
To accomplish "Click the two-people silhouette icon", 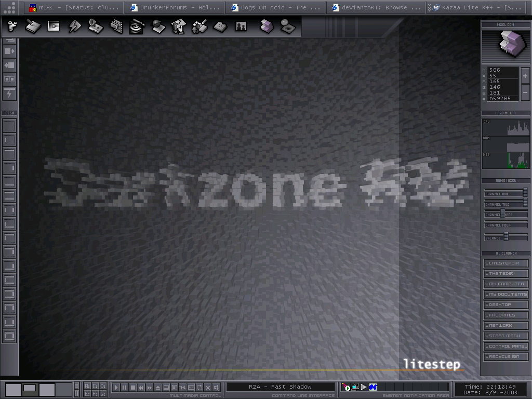I will (241, 26).
